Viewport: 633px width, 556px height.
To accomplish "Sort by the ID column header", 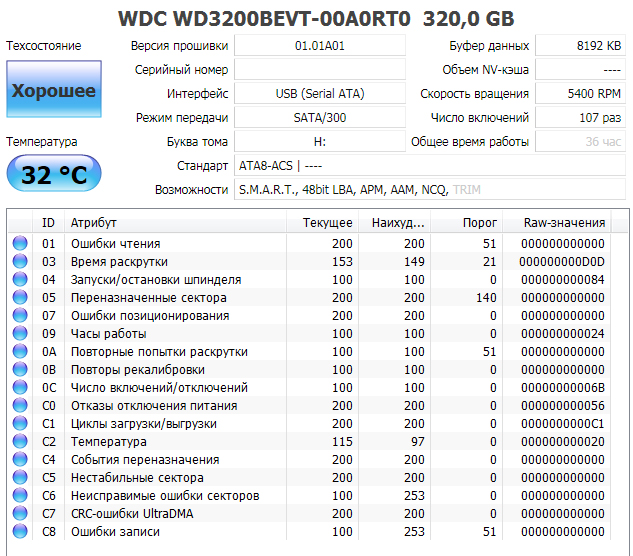I will (x=48, y=222).
